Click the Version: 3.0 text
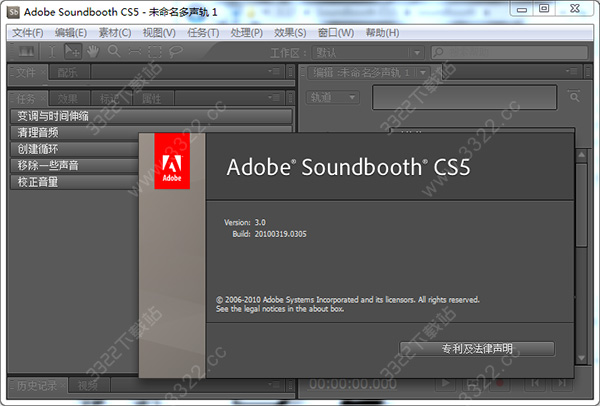Image resolution: width=600 pixels, height=406 pixels. point(245,222)
